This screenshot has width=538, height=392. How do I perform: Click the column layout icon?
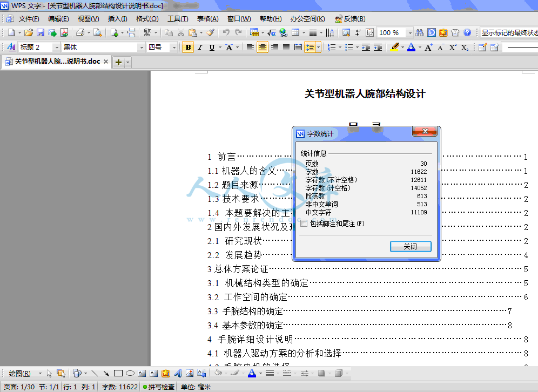coord(313,32)
